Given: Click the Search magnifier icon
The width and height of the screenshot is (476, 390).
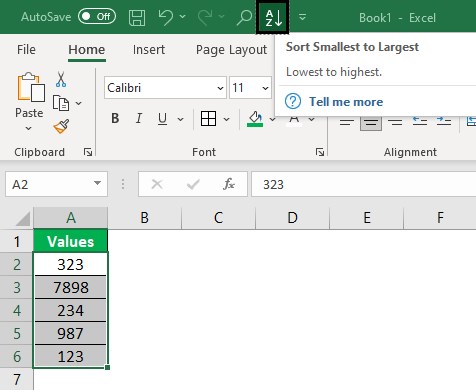Looking at the screenshot, I should tap(244, 17).
